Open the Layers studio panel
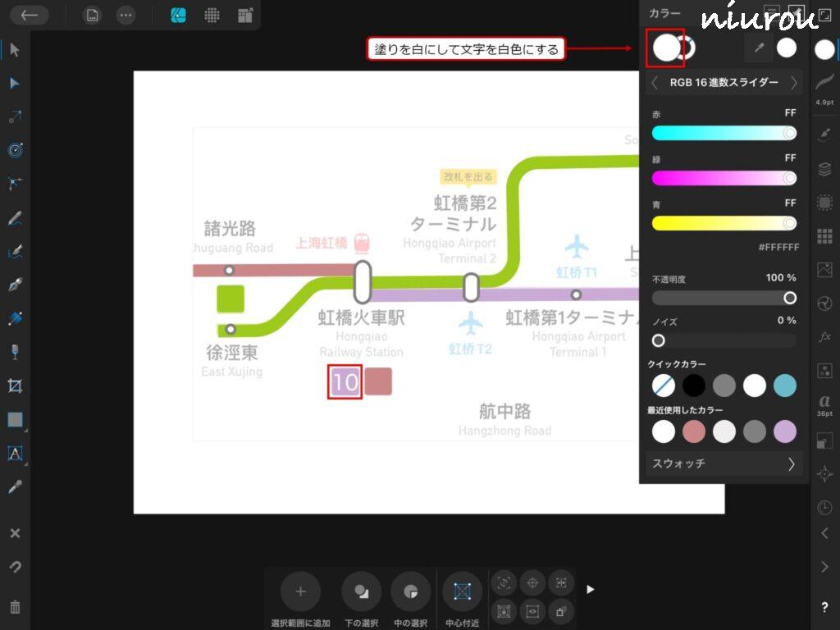Viewport: 840px width, 630px height. pyautogui.click(x=824, y=170)
